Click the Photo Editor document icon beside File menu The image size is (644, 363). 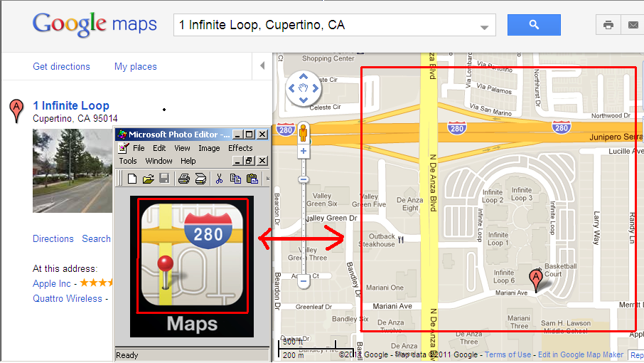[124, 148]
